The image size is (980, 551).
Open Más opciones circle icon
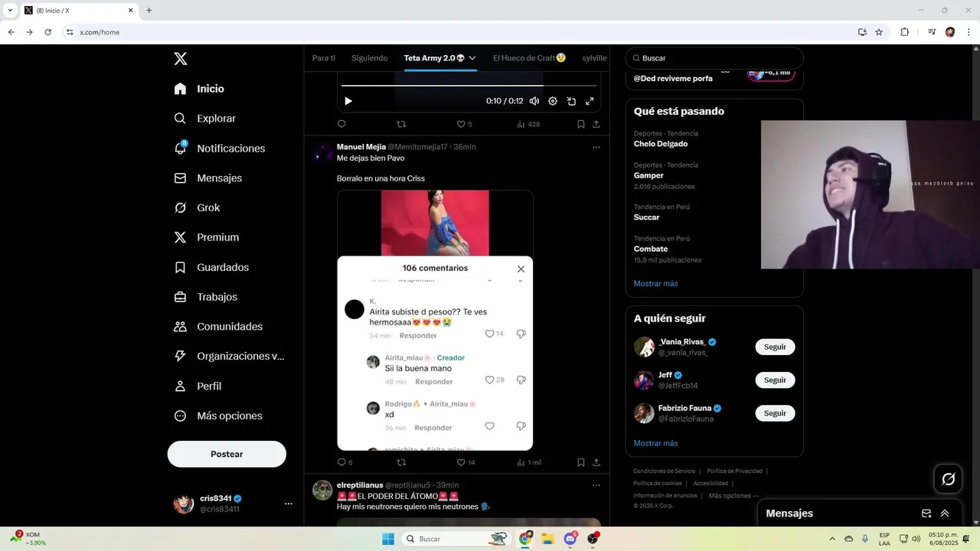tap(180, 416)
